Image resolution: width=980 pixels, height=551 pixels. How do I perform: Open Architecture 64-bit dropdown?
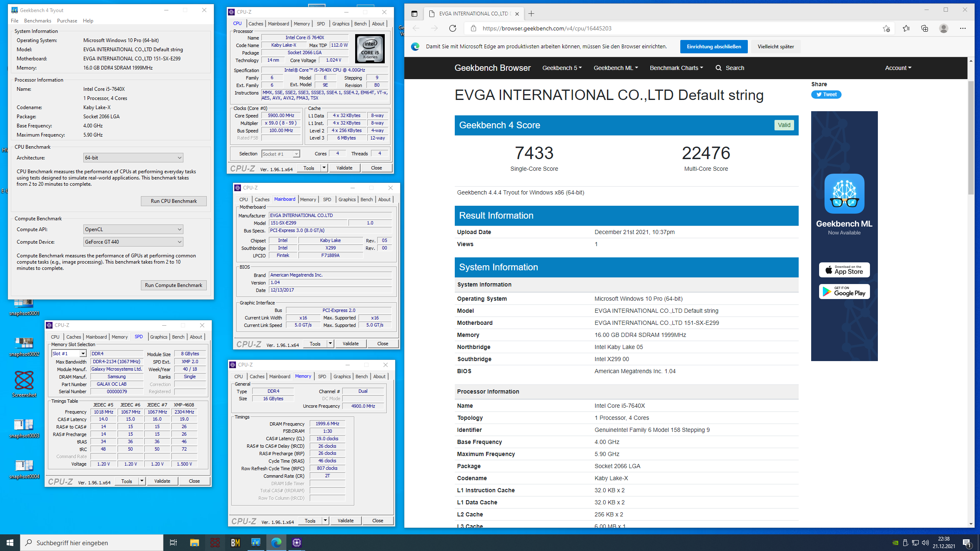coord(133,158)
